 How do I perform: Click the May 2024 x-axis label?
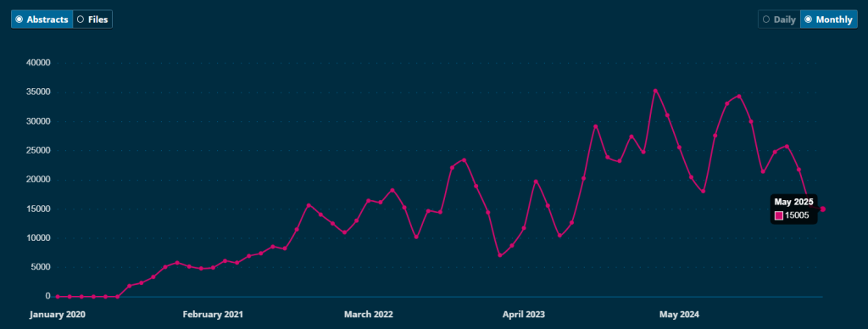(679, 315)
